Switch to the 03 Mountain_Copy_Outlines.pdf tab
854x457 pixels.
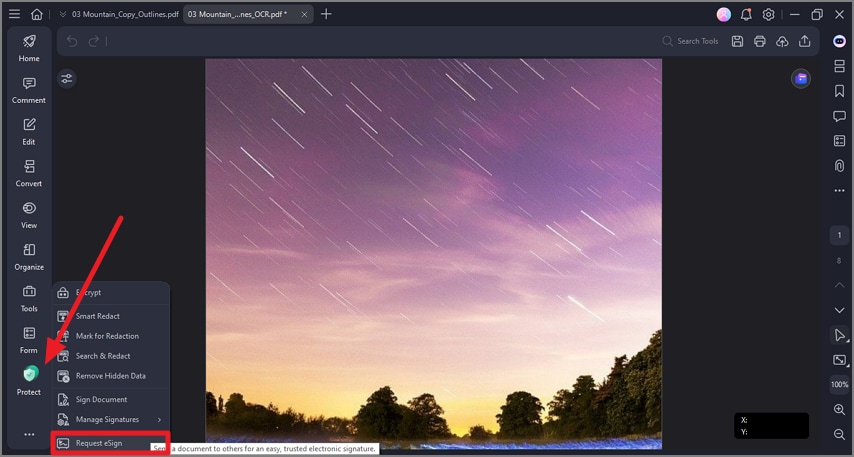click(x=125, y=14)
